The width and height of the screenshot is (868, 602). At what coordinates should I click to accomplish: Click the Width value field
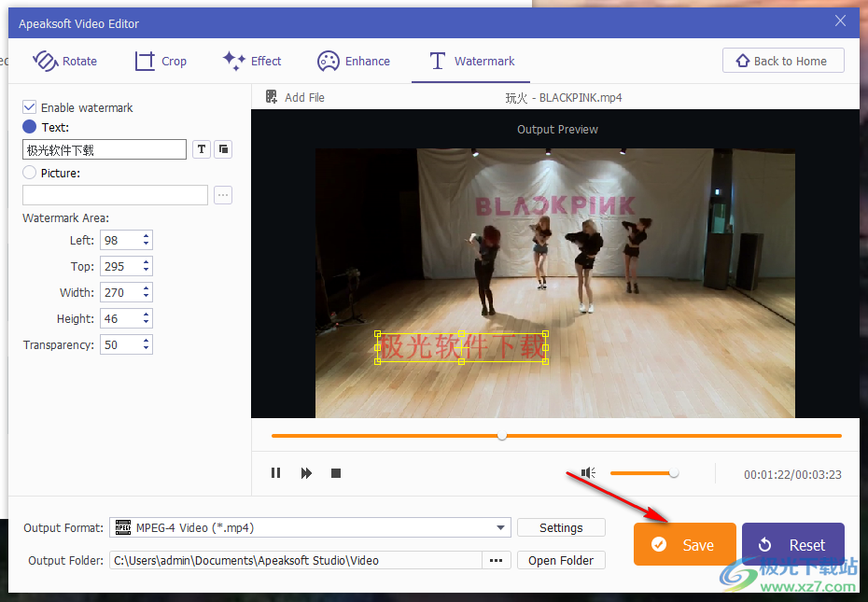[x=120, y=292]
